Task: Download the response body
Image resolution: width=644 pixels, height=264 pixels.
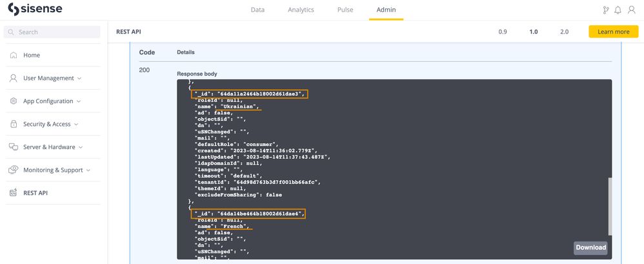Action: pyautogui.click(x=590, y=247)
